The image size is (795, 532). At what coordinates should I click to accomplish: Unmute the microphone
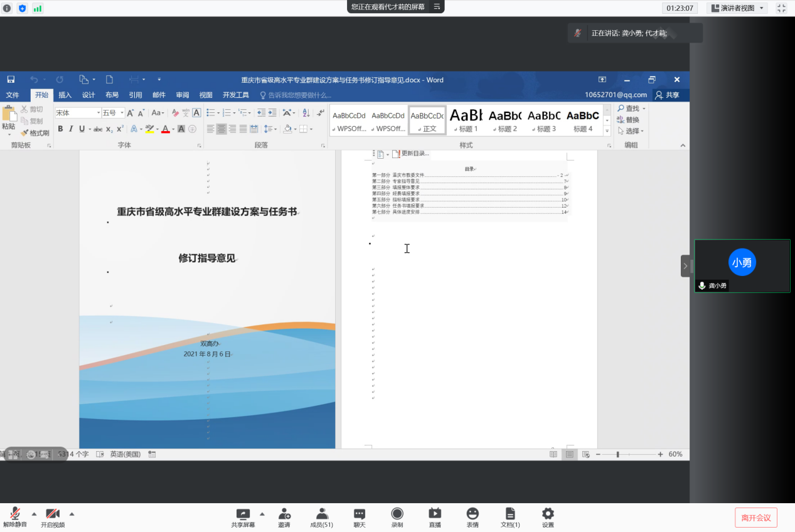pos(15,514)
